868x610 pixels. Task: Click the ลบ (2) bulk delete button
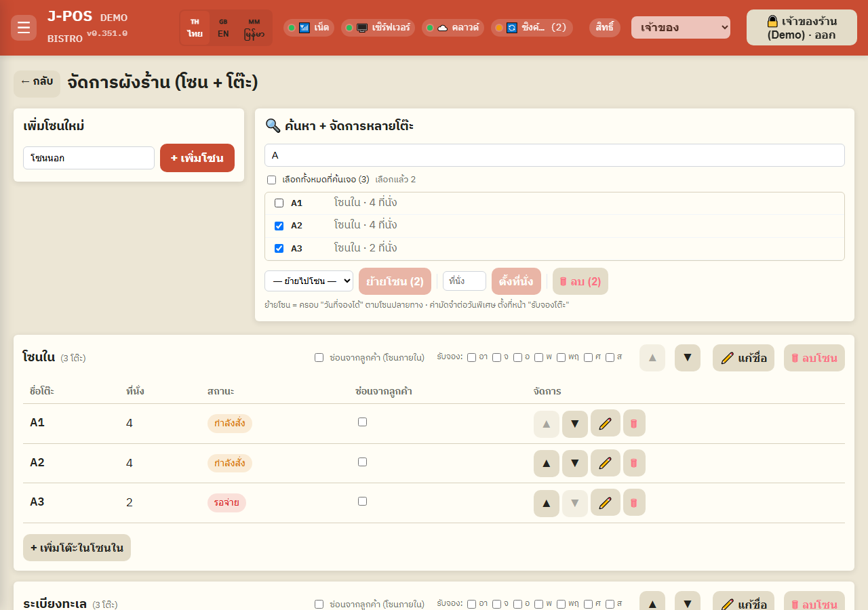click(x=580, y=281)
